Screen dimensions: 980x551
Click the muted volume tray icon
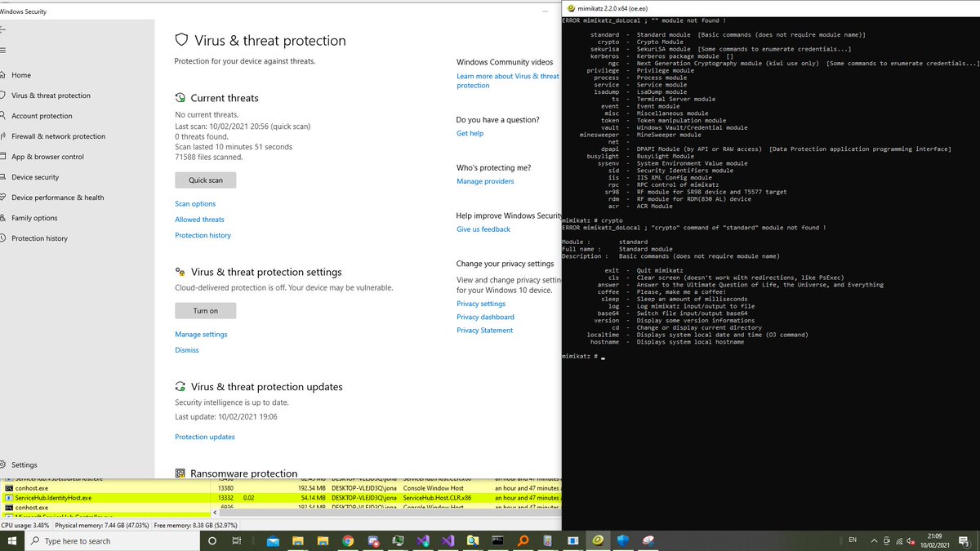point(911,541)
